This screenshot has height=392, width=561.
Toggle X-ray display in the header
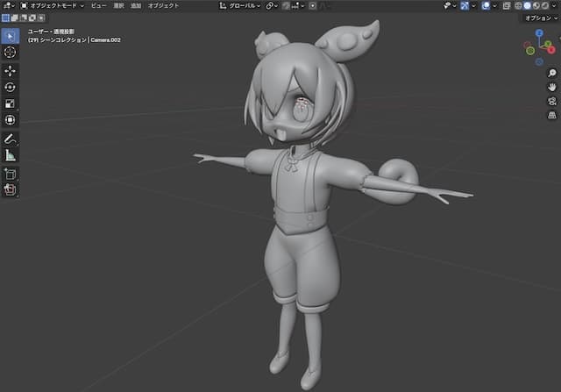point(508,5)
